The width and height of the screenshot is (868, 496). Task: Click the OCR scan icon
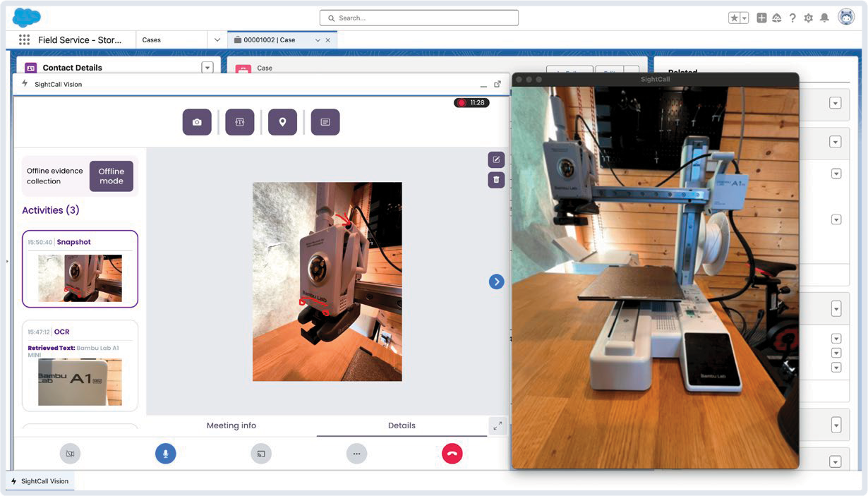click(239, 122)
